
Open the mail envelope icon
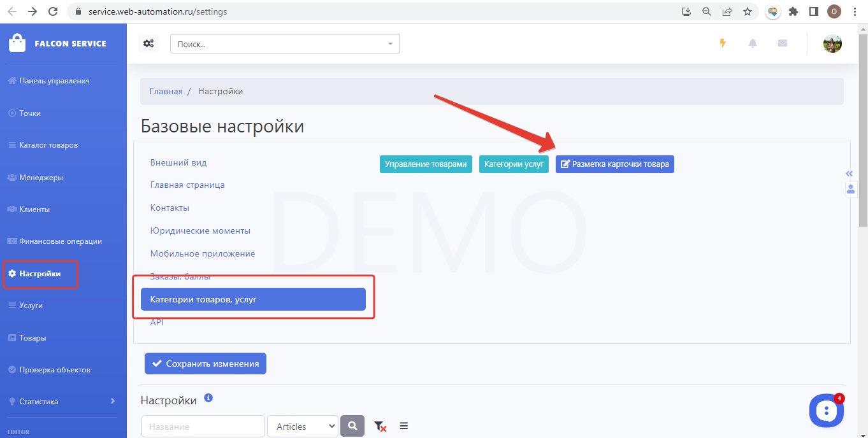[x=783, y=43]
